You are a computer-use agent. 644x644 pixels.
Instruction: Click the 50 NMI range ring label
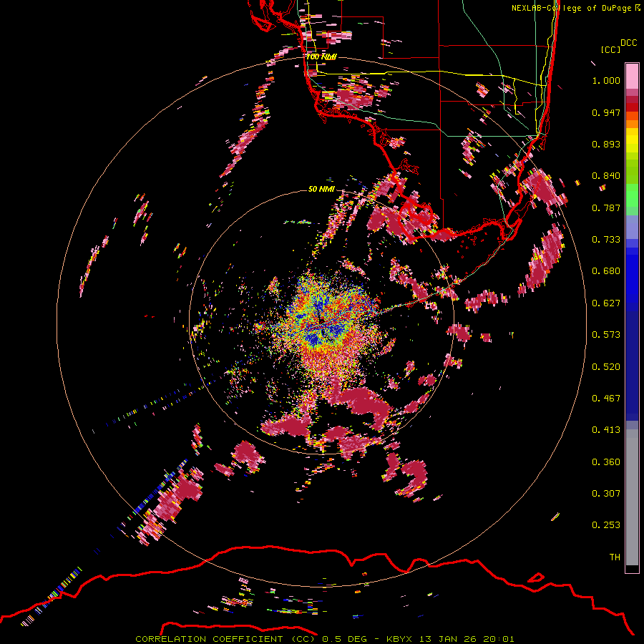point(321,189)
